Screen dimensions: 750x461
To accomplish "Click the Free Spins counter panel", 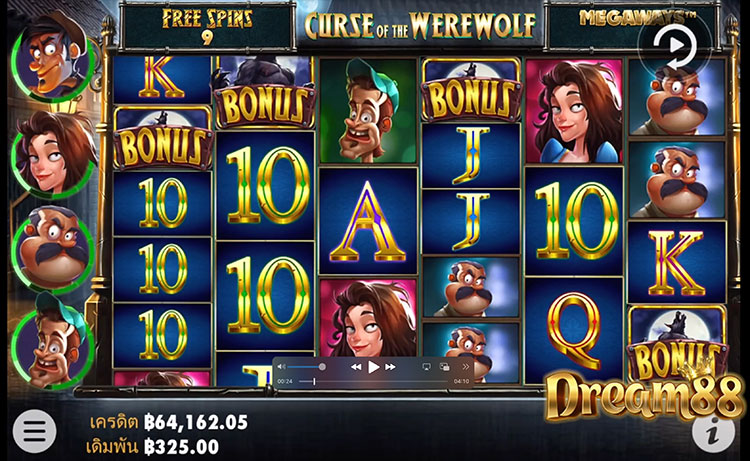I will click(x=207, y=26).
